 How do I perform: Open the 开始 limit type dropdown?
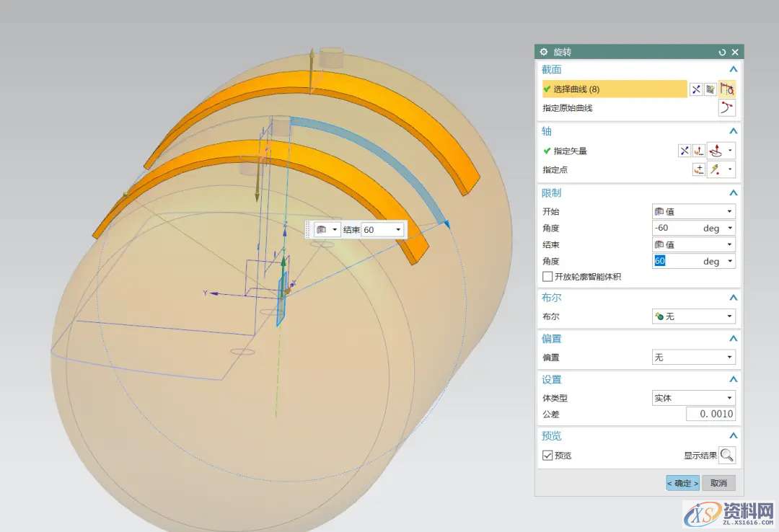[693, 212]
